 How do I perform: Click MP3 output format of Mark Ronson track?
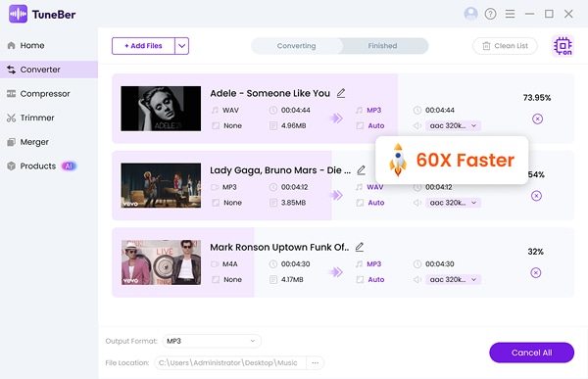coord(374,263)
